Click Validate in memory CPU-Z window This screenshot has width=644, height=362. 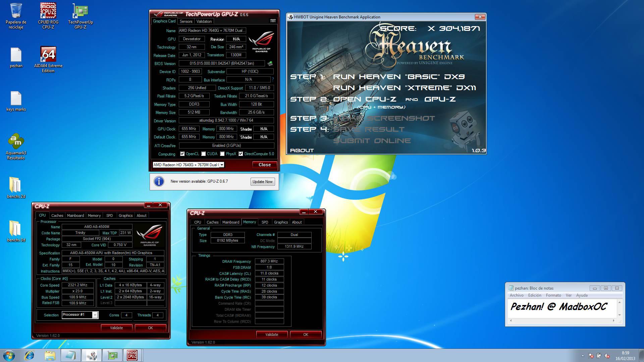pyautogui.click(x=272, y=335)
